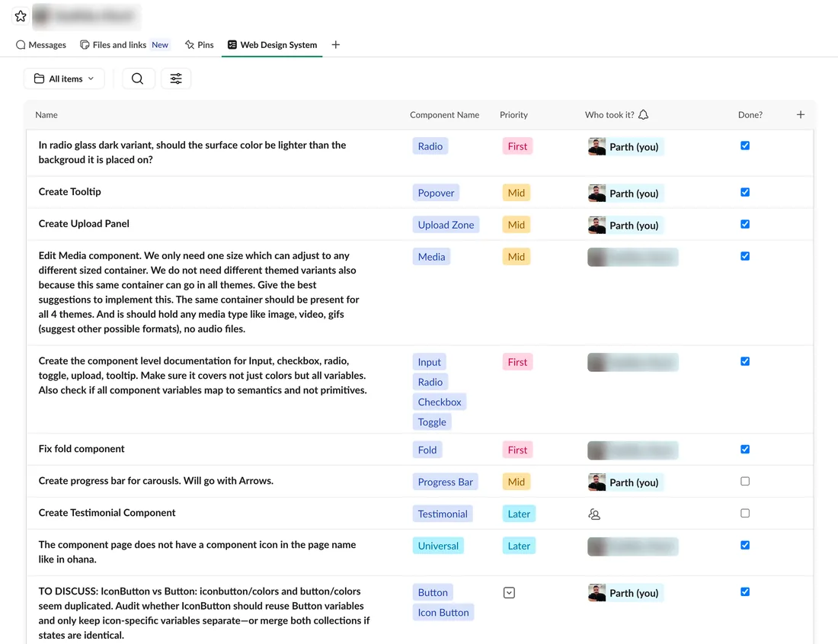Open the Mid priority tag on the Create Tooltip row

(x=517, y=193)
